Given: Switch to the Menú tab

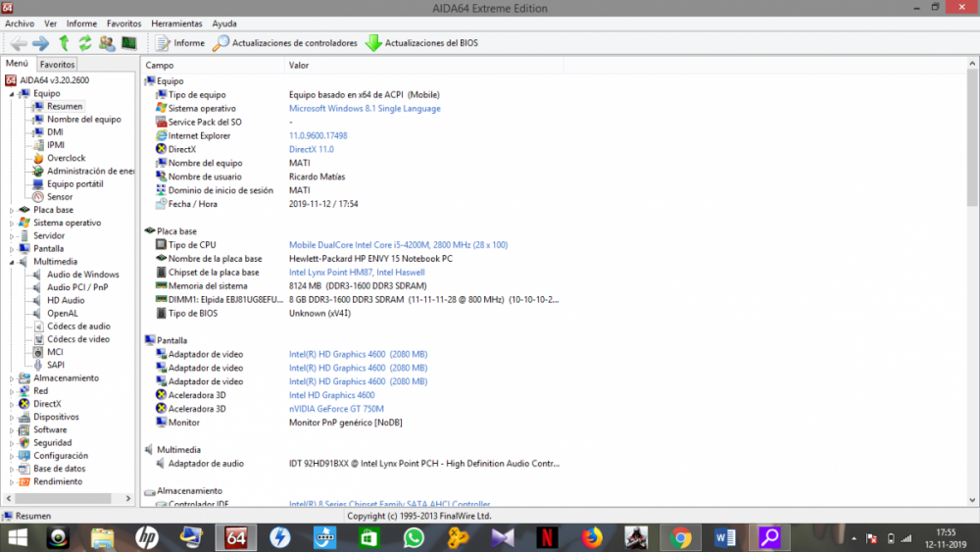Looking at the screenshot, I should (x=17, y=64).
